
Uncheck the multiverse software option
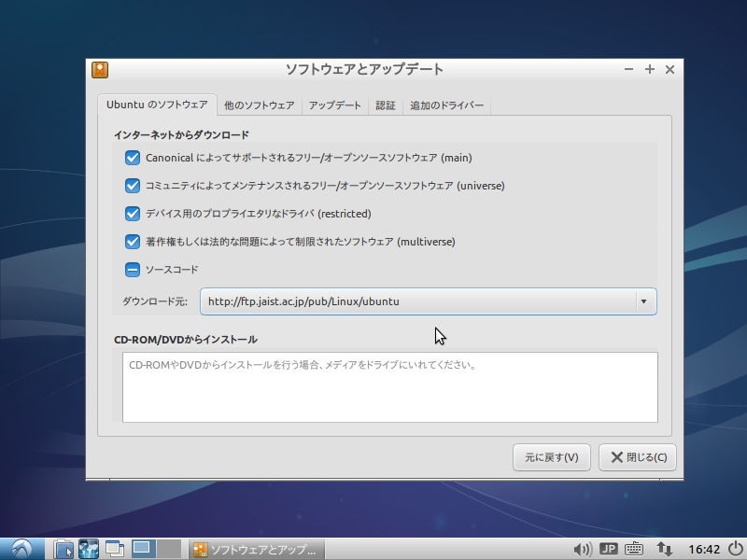coord(133,242)
